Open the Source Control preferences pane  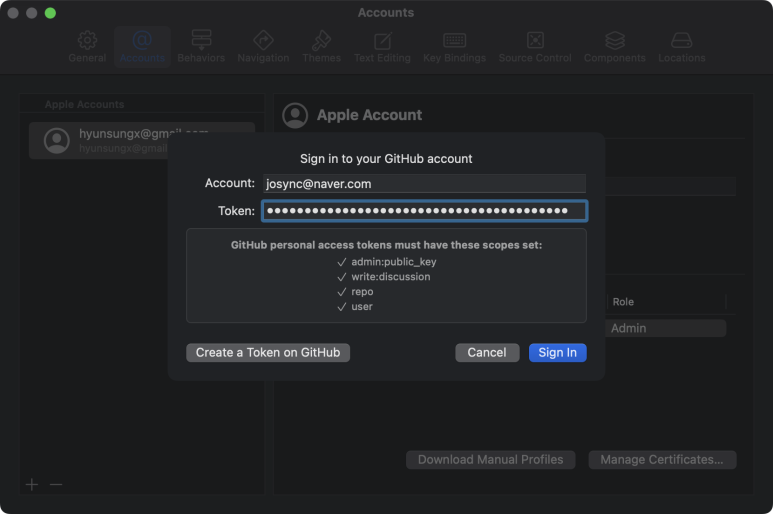(535, 47)
